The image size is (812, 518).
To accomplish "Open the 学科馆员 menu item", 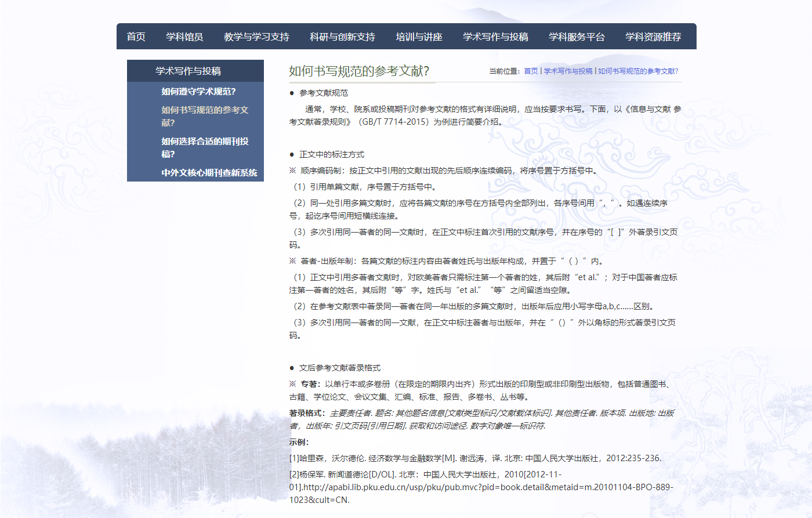I will pos(184,37).
